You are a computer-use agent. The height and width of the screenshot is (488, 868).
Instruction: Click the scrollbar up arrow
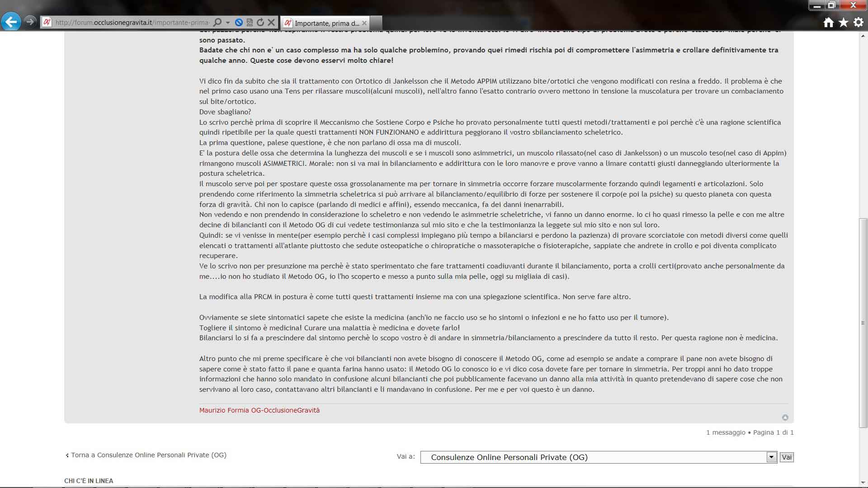[863, 35]
